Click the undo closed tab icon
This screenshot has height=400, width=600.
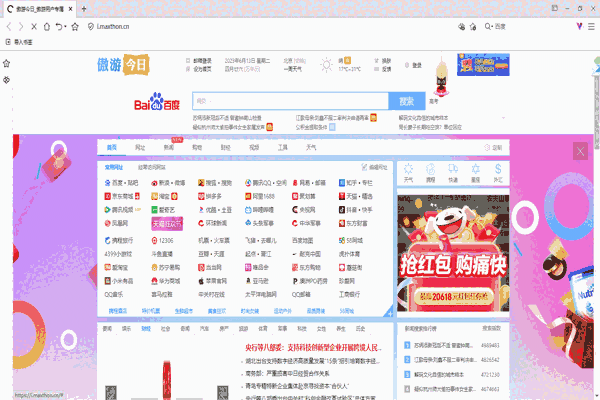59,26
